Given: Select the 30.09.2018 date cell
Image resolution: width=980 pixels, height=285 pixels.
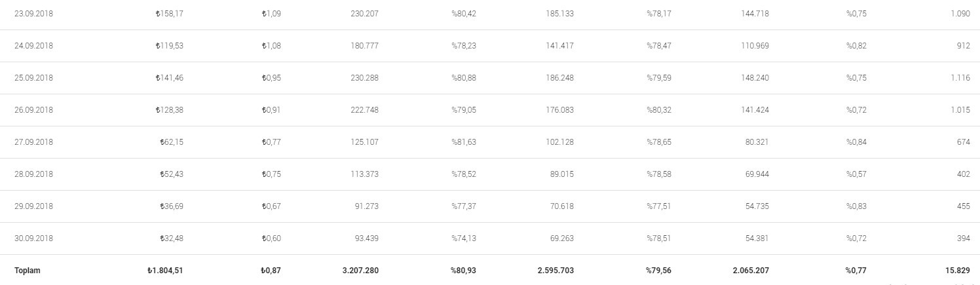Looking at the screenshot, I should [x=33, y=238].
